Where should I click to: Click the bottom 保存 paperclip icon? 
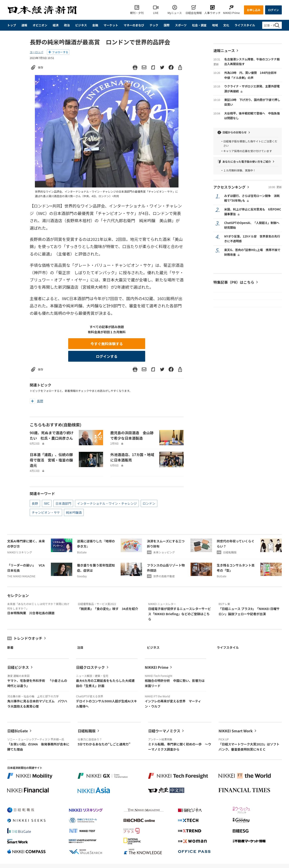click(x=33, y=369)
